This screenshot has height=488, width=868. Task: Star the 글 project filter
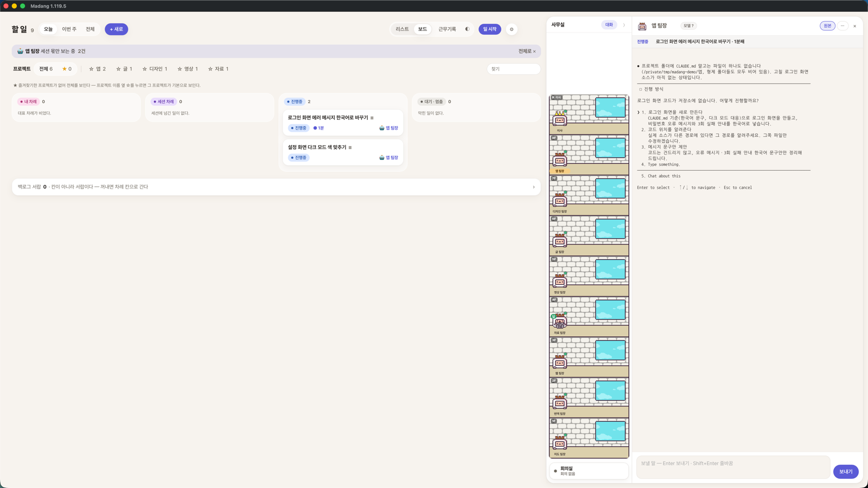click(118, 69)
